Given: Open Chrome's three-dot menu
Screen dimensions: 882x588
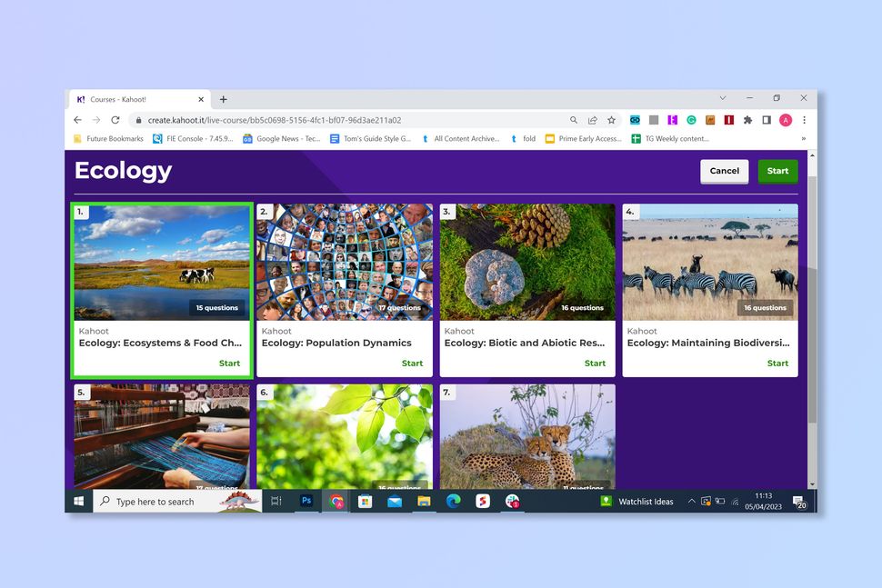Looking at the screenshot, I should (805, 120).
